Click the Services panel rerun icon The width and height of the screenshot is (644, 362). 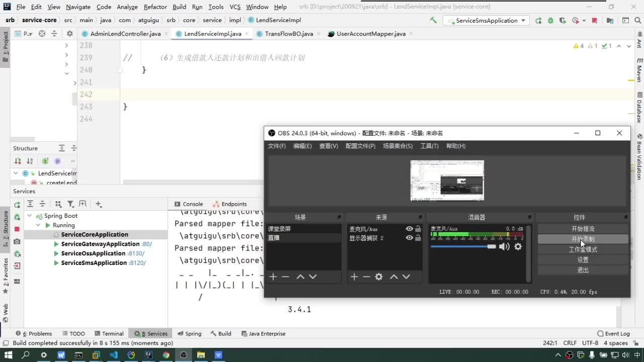point(17,205)
